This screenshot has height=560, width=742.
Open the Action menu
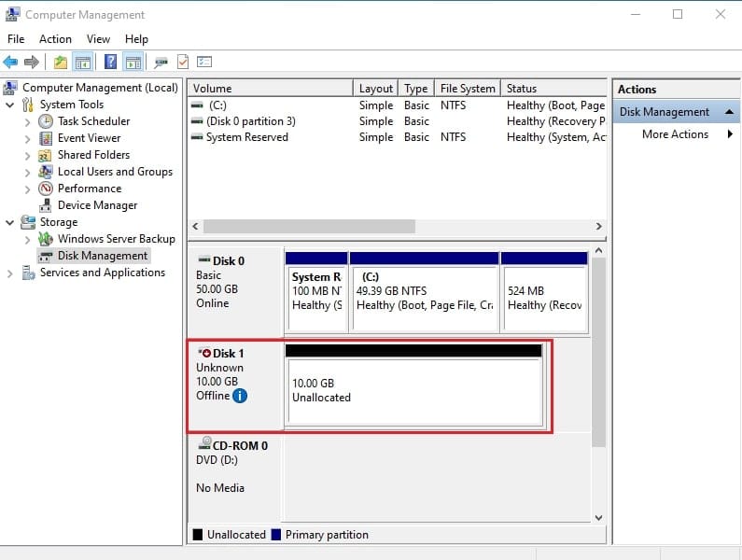coord(55,39)
